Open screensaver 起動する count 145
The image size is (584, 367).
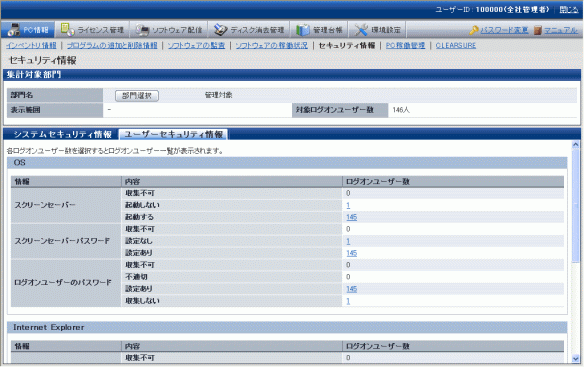point(352,217)
